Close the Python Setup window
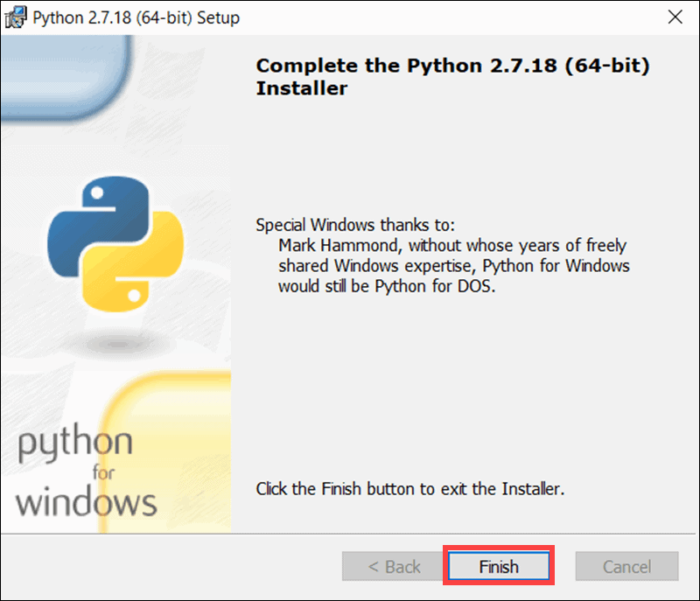 click(x=675, y=17)
